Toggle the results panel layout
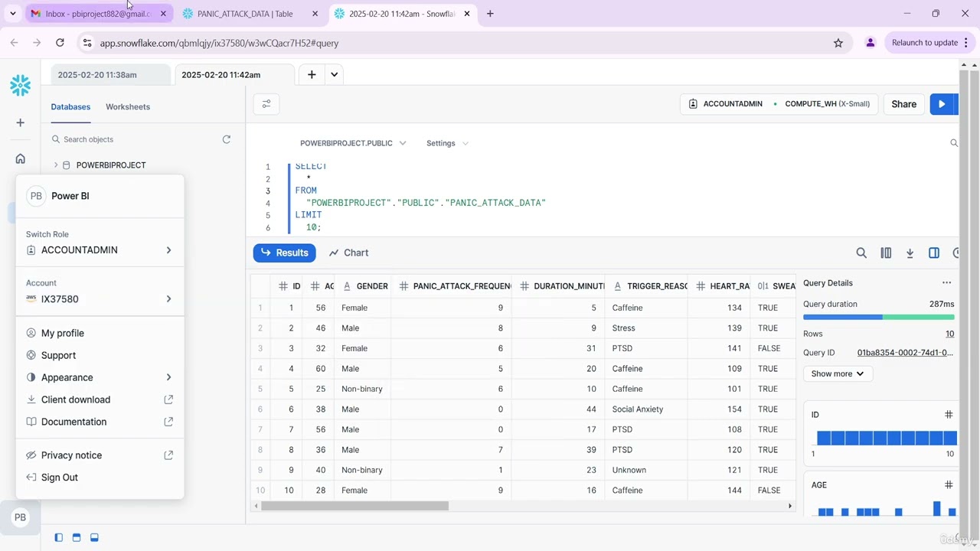This screenshot has height=551, width=980. tap(94, 538)
